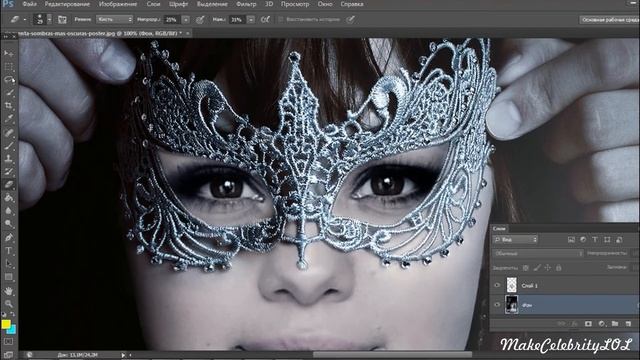Select the Crop tool
This screenshot has height=360, width=640.
click(x=9, y=106)
